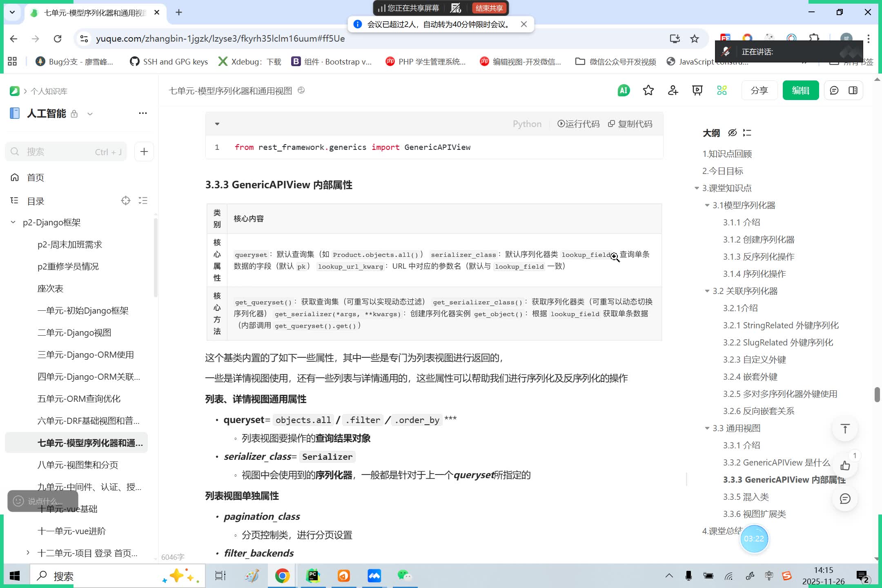Collapse all directory items icon
The width and height of the screenshot is (882, 588).
click(143, 200)
